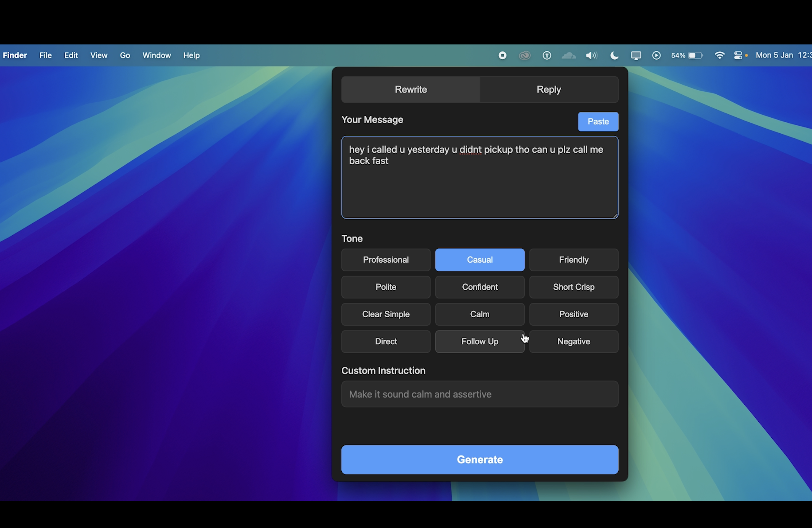812x528 pixels.
Task: Choose the Friendly tone
Action: coord(574,260)
